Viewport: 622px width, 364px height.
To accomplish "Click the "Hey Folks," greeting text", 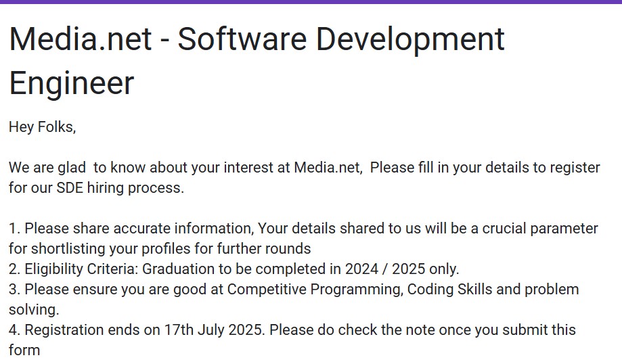I will click(x=42, y=127).
